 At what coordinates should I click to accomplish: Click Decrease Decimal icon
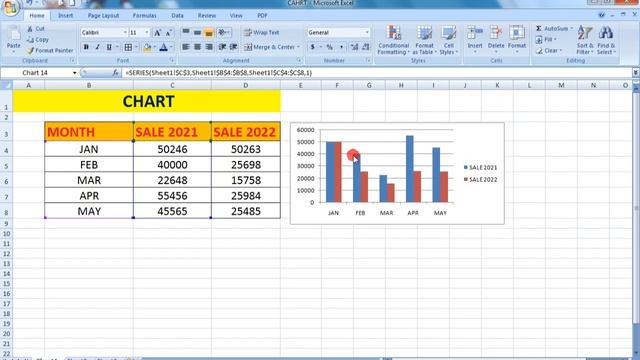(366, 47)
